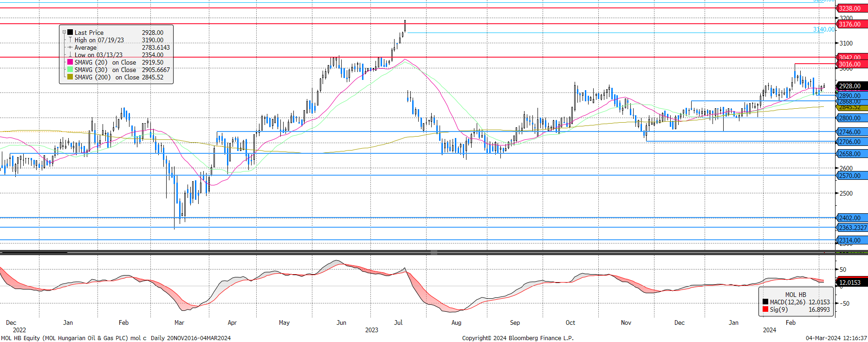Click the Nov month label on time axis
The image size is (868, 342).
pos(626,322)
